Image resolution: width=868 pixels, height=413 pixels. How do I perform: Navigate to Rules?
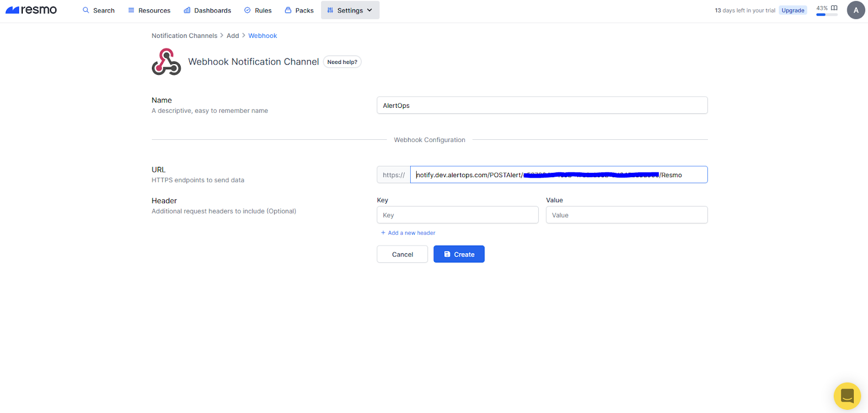(x=258, y=10)
